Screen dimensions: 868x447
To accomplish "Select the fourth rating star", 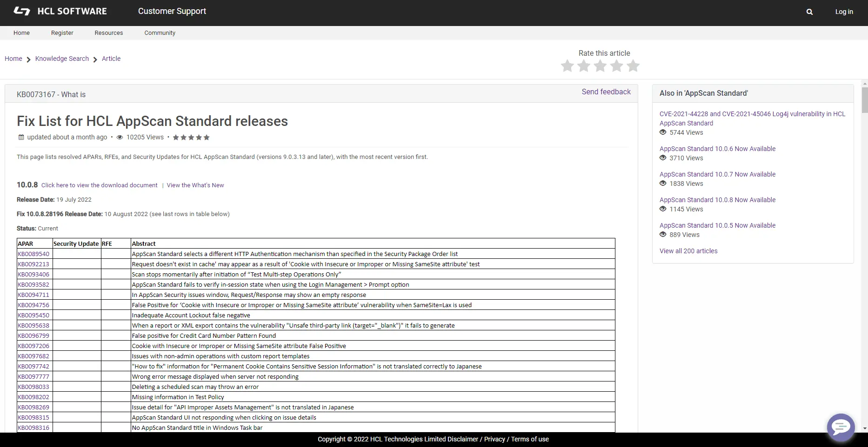I will point(617,66).
